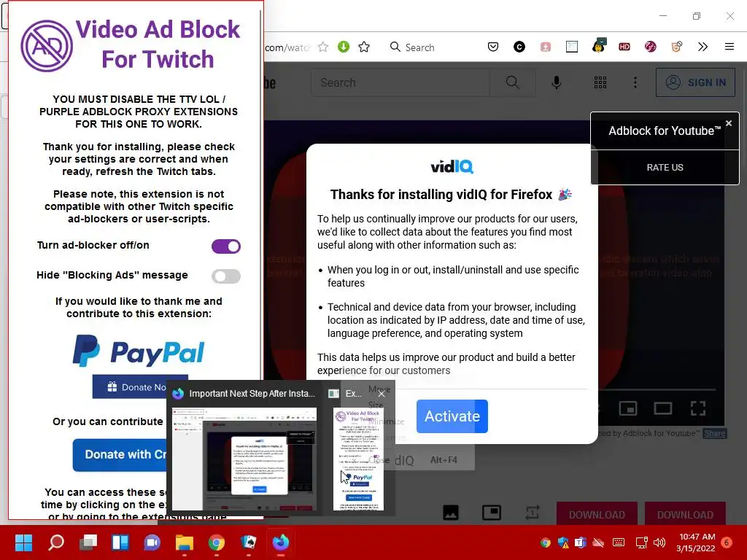Click the Donate with Crypto button
Screen dimensions: 747x560
(120, 455)
